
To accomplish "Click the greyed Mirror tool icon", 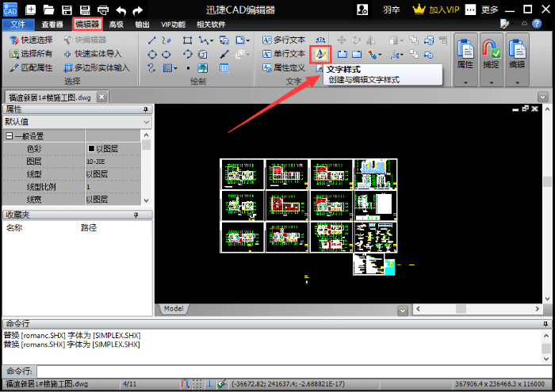I will coord(370,40).
